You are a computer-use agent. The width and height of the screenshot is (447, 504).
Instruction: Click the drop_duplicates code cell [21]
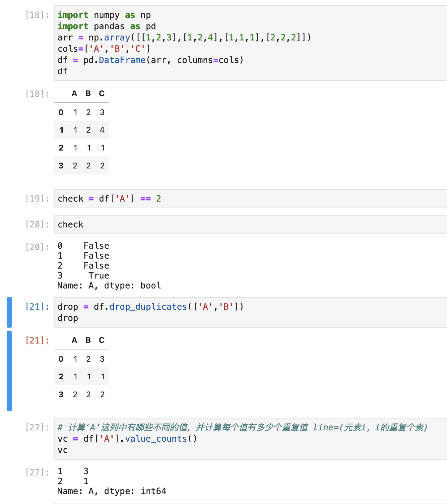251,312
